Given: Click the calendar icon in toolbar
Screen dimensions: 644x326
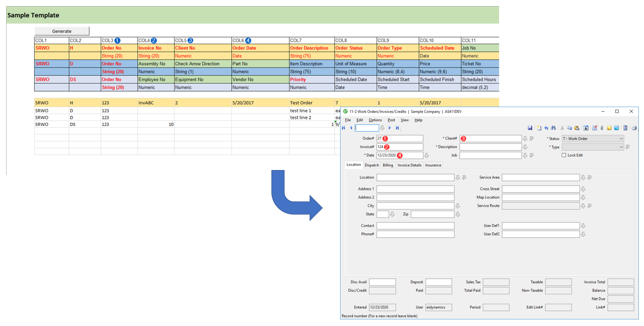Looking at the screenshot, I should 586,128.
